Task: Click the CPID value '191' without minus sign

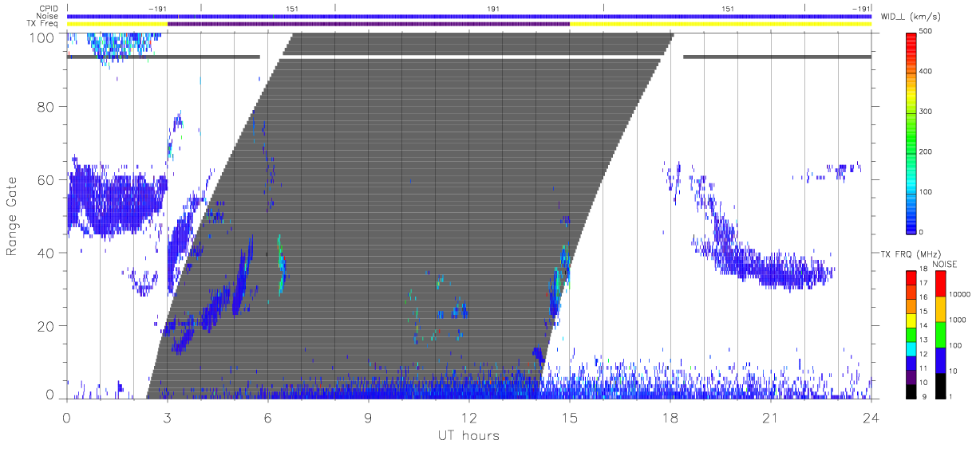Action: 493,9
